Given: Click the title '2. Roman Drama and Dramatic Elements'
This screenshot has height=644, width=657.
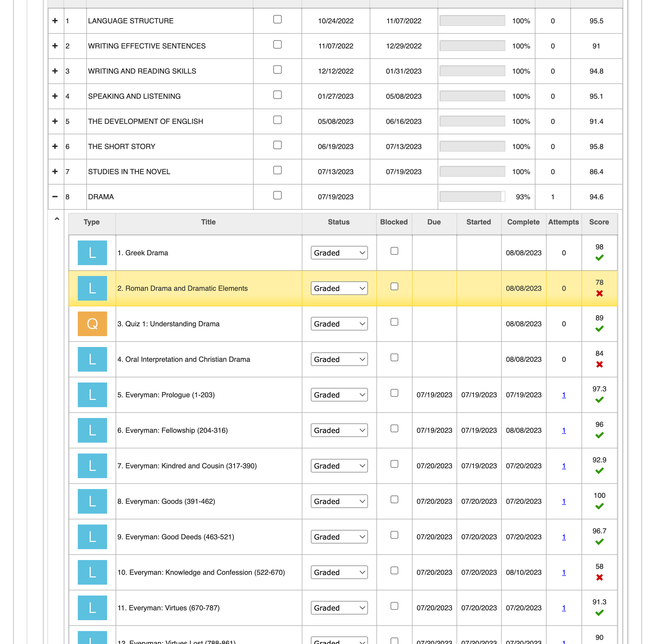Looking at the screenshot, I should coord(182,288).
